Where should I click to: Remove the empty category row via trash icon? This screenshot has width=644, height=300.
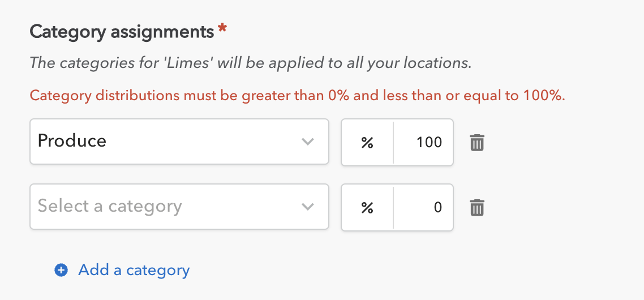tap(477, 208)
